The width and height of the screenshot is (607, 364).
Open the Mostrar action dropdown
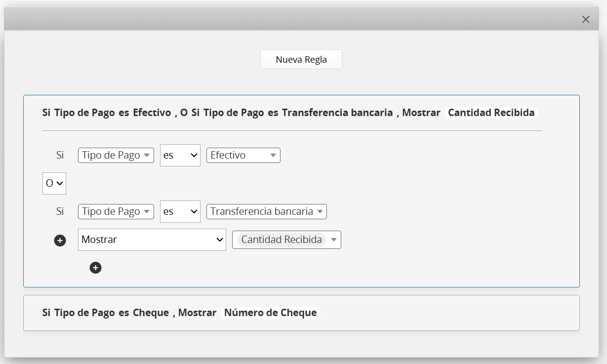(152, 240)
